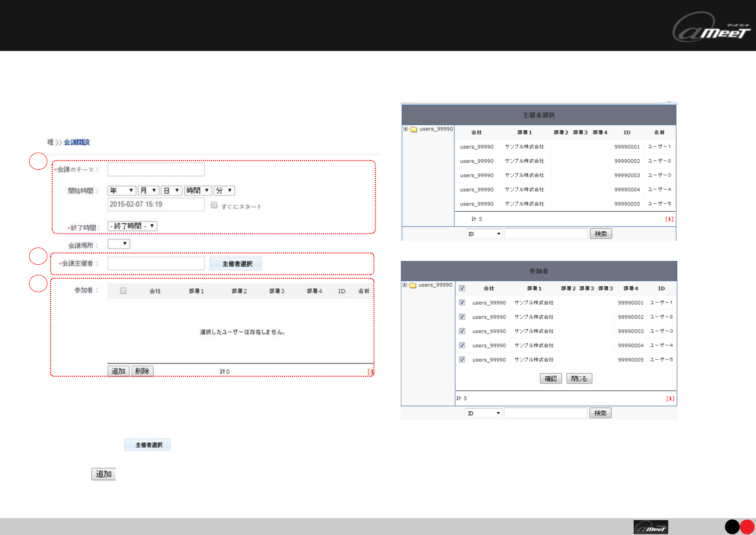756x535 pixels.
Task: Open the ID search filter dropdown in organizer panel
Action: pos(484,234)
